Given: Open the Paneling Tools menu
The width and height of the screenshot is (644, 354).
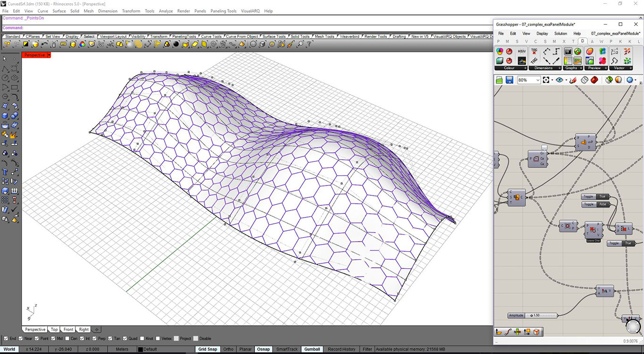Looking at the screenshot, I should 223,11.
